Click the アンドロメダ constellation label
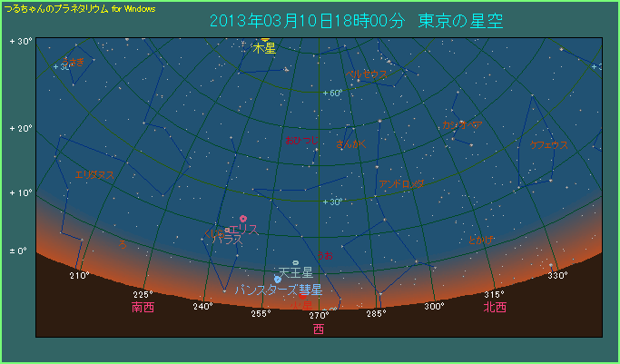The width and height of the screenshot is (620, 364). [402, 183]
